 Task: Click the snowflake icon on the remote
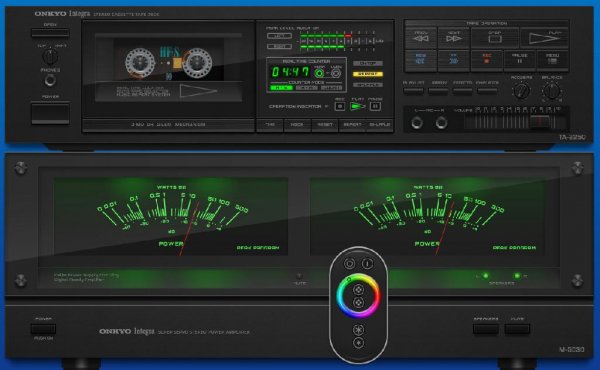pos(358,329)
